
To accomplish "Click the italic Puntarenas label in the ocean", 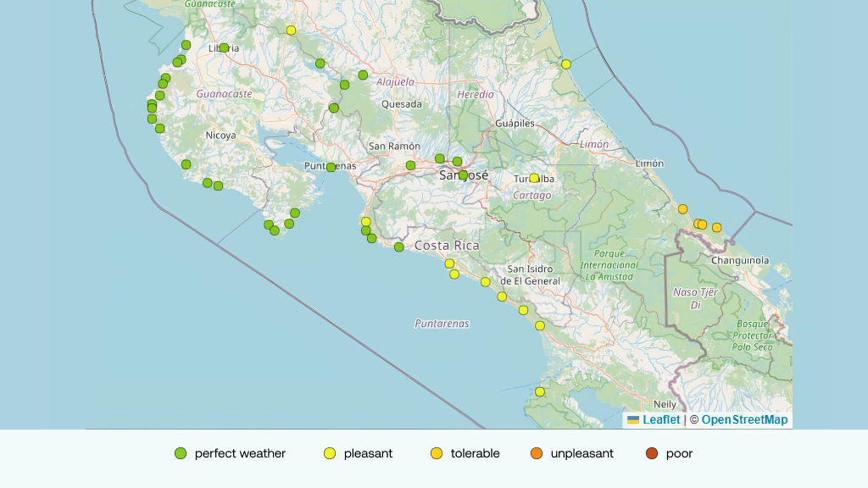I will tap(442, 324).
